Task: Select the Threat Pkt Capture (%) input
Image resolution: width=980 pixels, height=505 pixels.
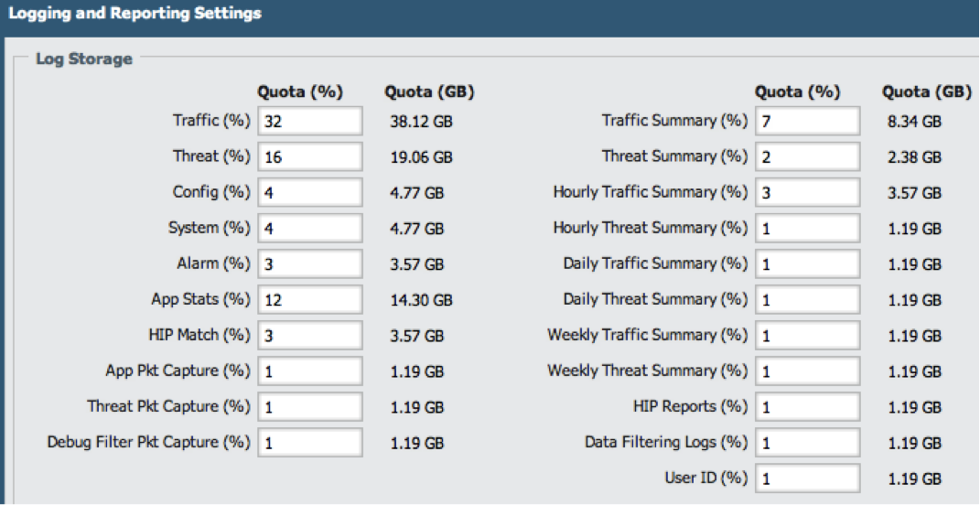Action: (x=309, y=407)
